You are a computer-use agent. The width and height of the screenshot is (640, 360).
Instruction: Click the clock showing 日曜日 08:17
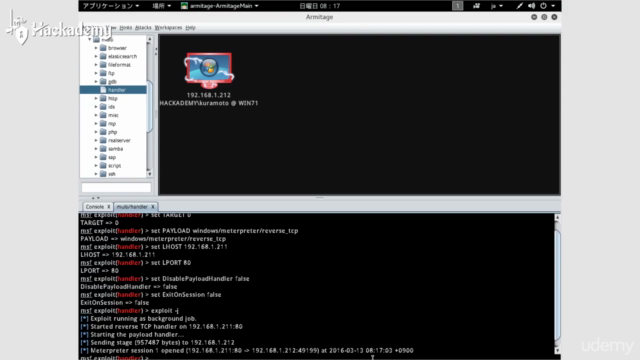[x=320, y=6]
